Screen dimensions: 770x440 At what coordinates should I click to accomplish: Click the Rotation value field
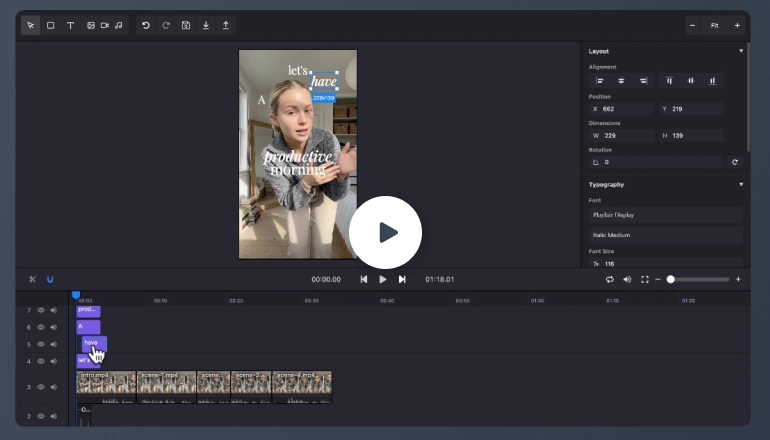pos(656,162)
